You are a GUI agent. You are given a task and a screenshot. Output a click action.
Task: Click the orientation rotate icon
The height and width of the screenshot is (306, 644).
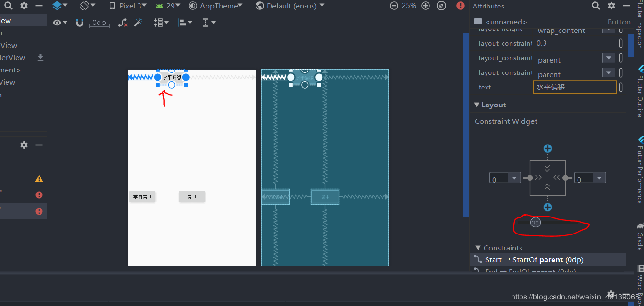click(x=87, y=6)
